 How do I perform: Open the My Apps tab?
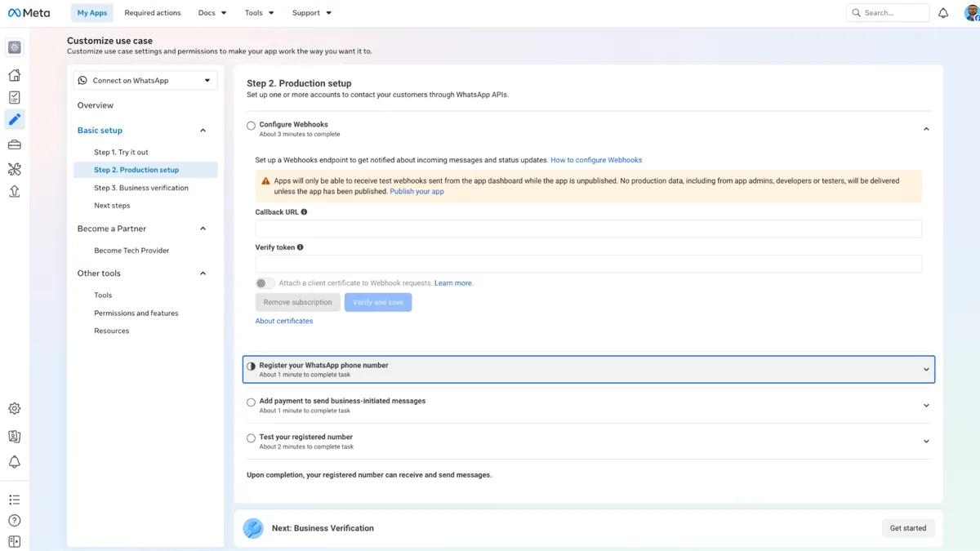[x=92, y=13]
